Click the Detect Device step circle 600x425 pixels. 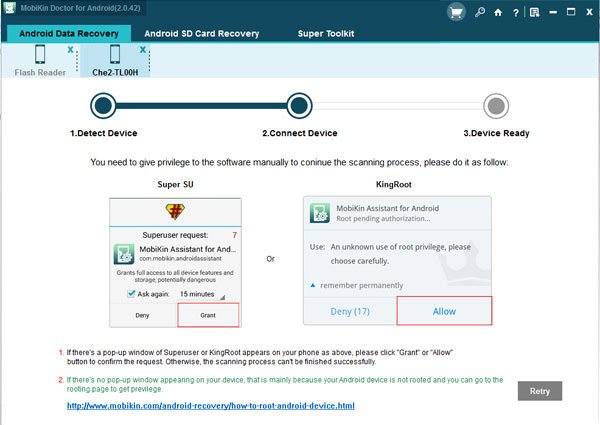click(x=103, y=106)
